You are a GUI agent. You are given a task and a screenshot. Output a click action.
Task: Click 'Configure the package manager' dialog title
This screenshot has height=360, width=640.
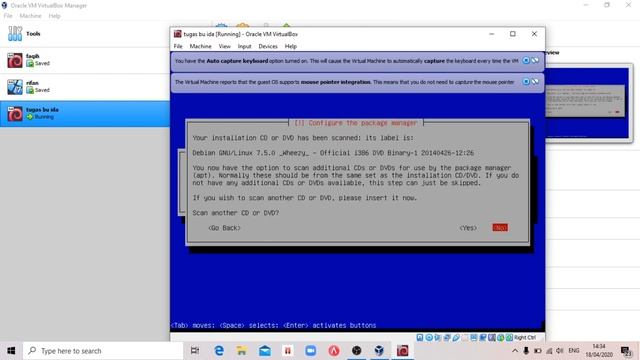(x=356, y=123)
